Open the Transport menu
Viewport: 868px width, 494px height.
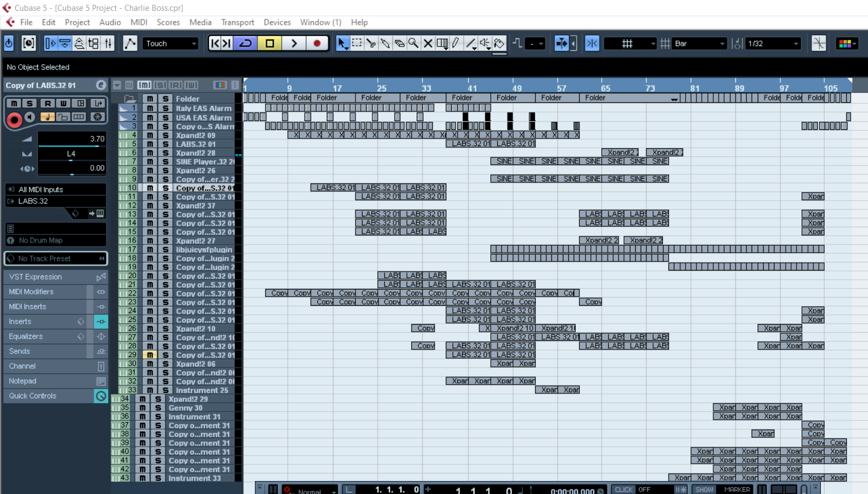[238, 22]
